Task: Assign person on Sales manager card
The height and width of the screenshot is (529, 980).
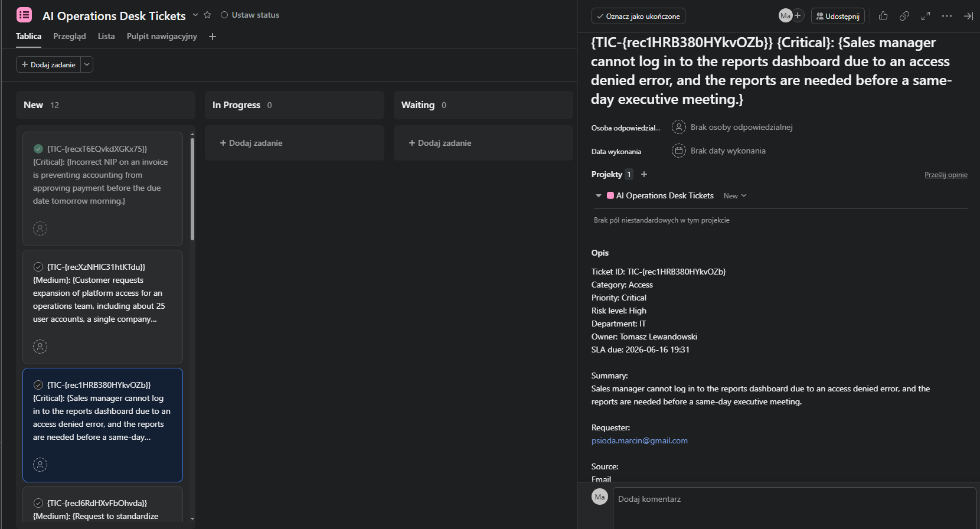Action: [x=40, y=465]
